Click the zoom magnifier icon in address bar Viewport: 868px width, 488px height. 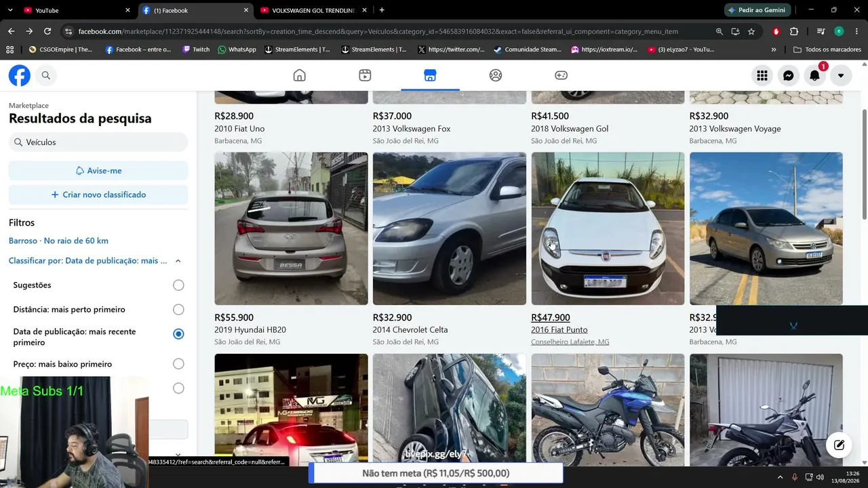click(719, 31)
